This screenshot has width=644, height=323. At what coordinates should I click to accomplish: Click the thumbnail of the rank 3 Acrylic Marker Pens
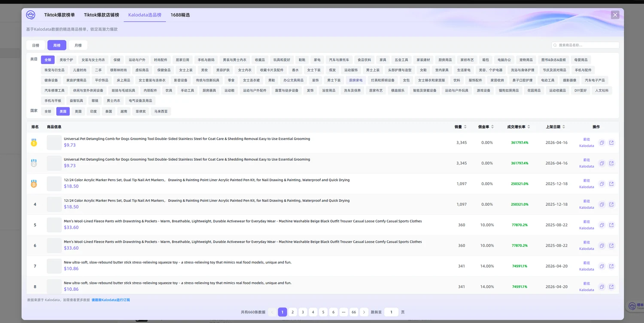(x=54, y=183)
